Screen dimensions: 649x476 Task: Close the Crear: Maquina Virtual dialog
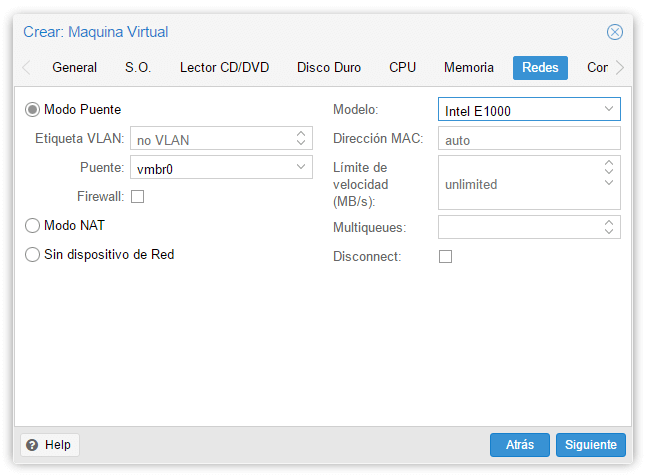(615, 32)
